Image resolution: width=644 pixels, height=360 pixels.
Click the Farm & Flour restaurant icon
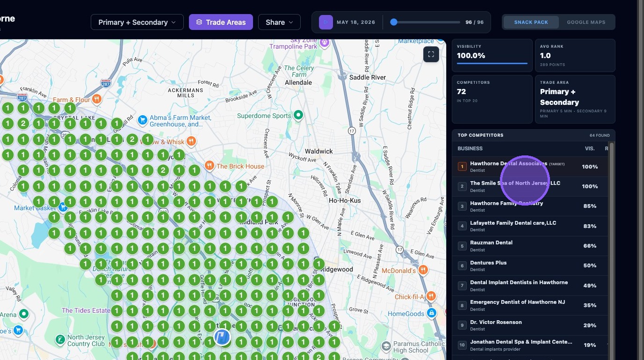coord(96,99)
